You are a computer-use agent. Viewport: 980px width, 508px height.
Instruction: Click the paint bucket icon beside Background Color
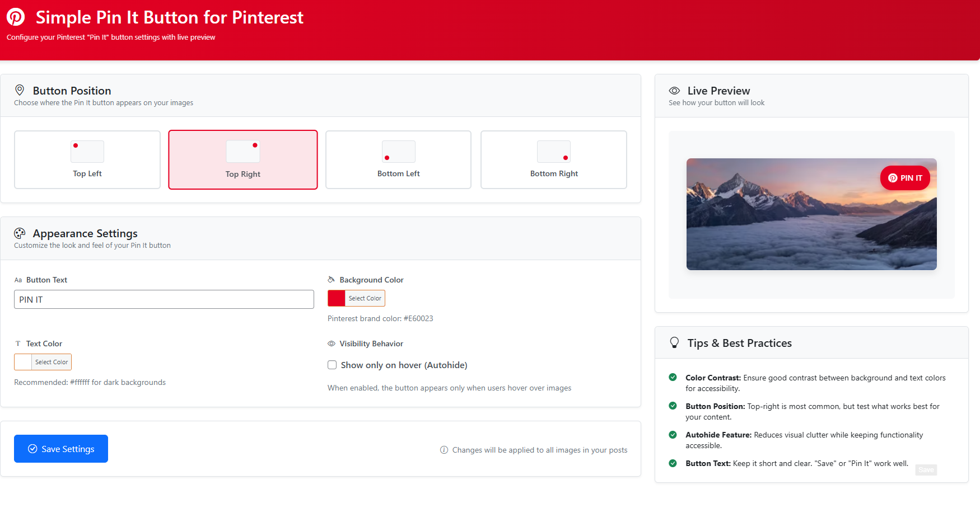332,280
